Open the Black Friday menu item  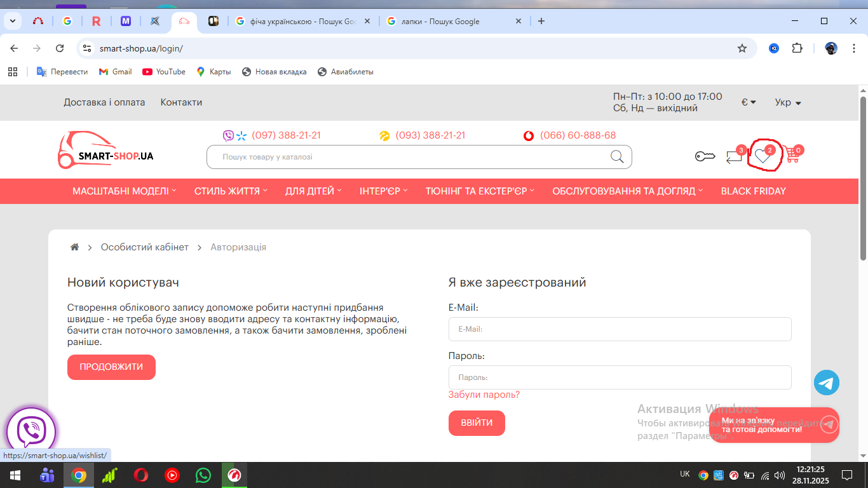[753, 191]
